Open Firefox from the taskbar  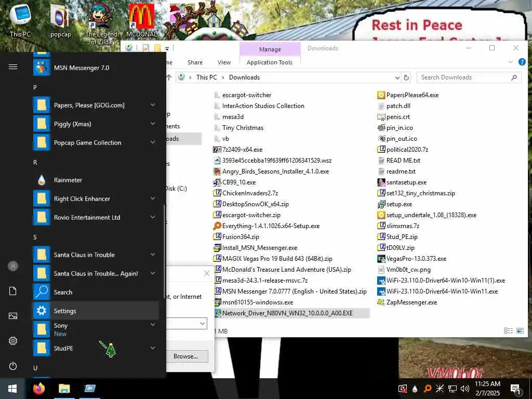click(38, 389)
